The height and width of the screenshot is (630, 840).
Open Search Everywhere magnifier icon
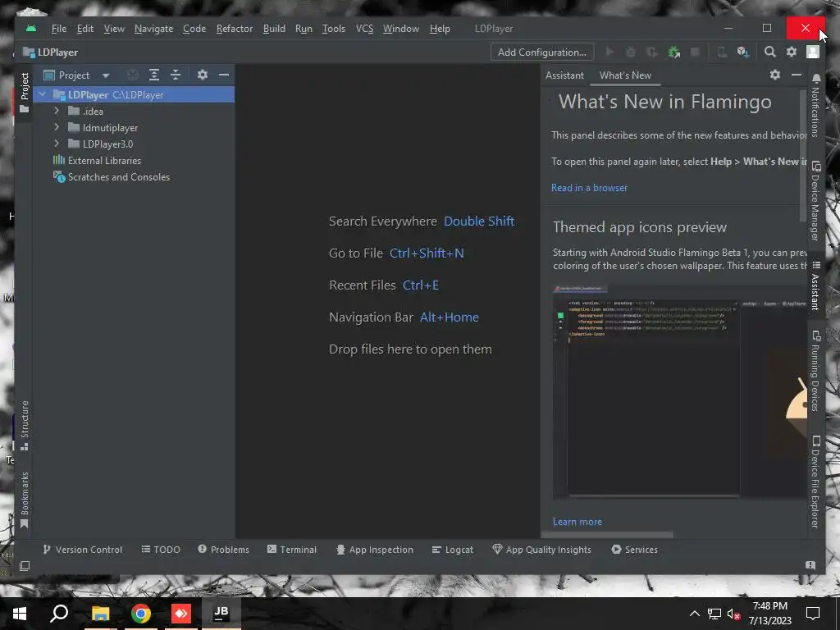coord(769,52)
